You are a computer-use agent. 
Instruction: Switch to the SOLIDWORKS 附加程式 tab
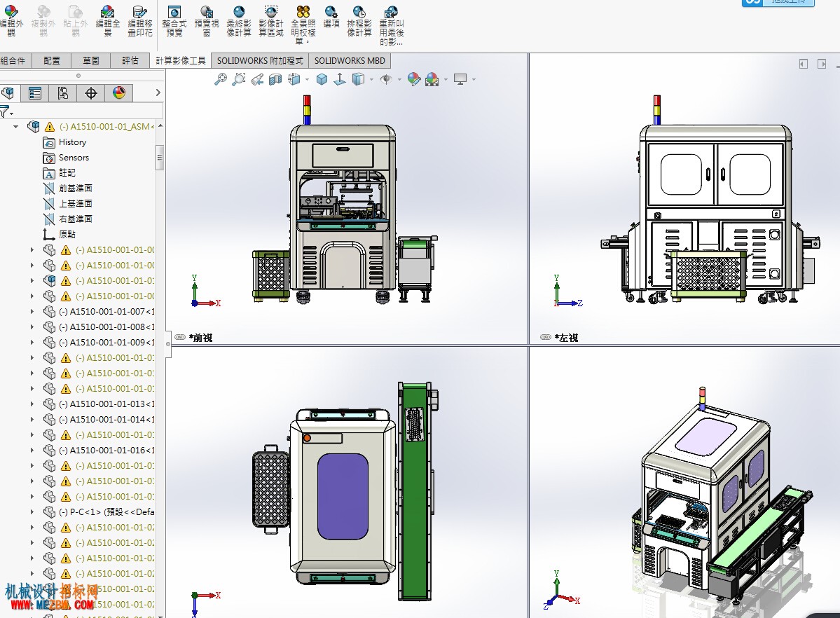click(x=260, y=60)
